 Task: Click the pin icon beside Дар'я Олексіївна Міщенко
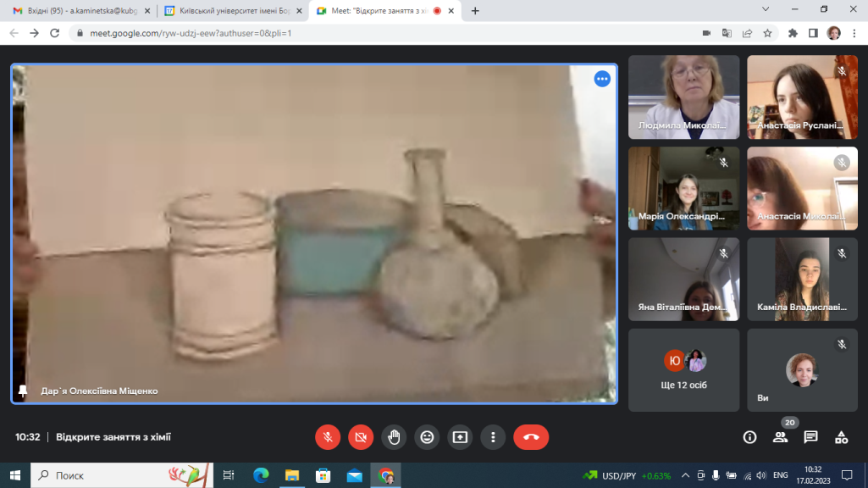(x=23, y=391)
